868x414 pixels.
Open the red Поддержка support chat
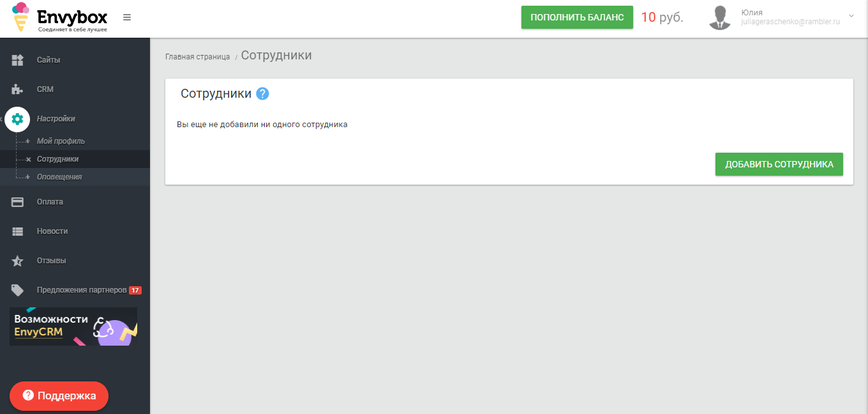click(59, 395)
